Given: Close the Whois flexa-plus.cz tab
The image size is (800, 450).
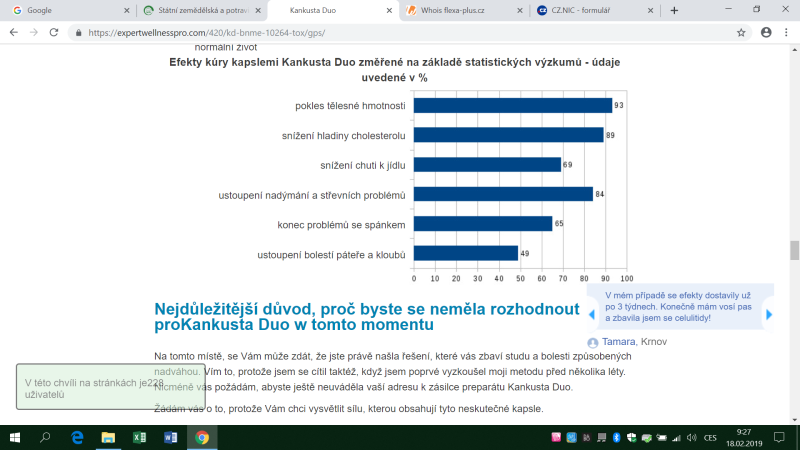Looking at the screenshot, I should click(x=519, y=10).
